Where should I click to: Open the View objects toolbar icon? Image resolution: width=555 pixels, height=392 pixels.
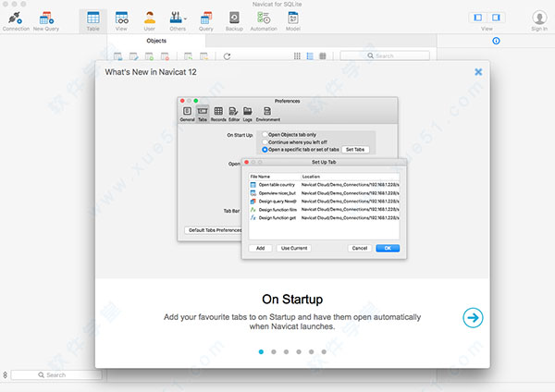(x=121, y=21)
